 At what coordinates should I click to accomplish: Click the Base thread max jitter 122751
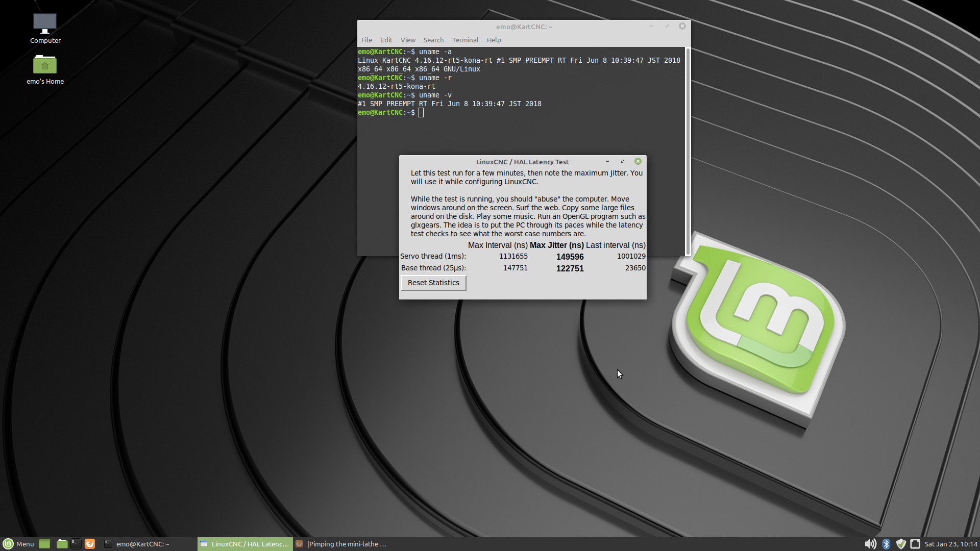coord(570,268)
